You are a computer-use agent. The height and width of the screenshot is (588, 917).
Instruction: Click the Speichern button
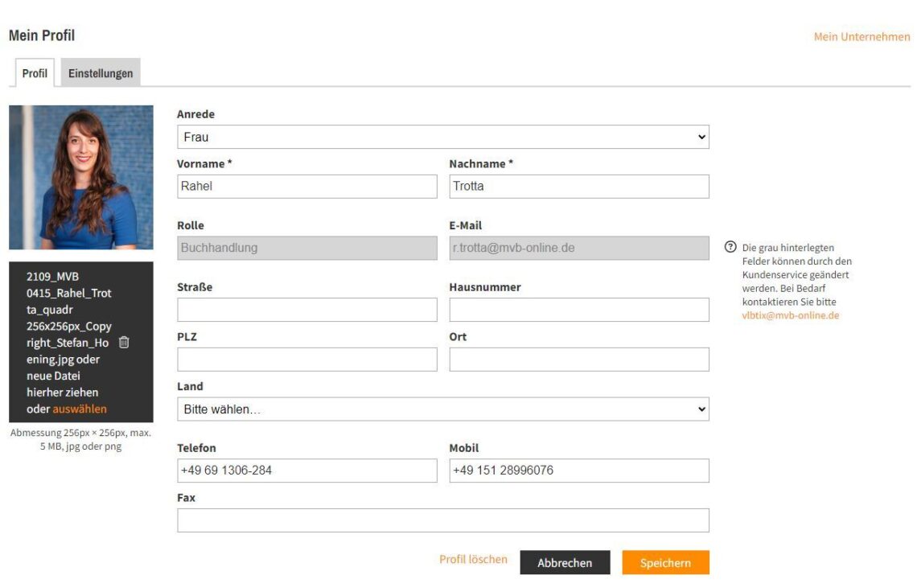point(665,563)
